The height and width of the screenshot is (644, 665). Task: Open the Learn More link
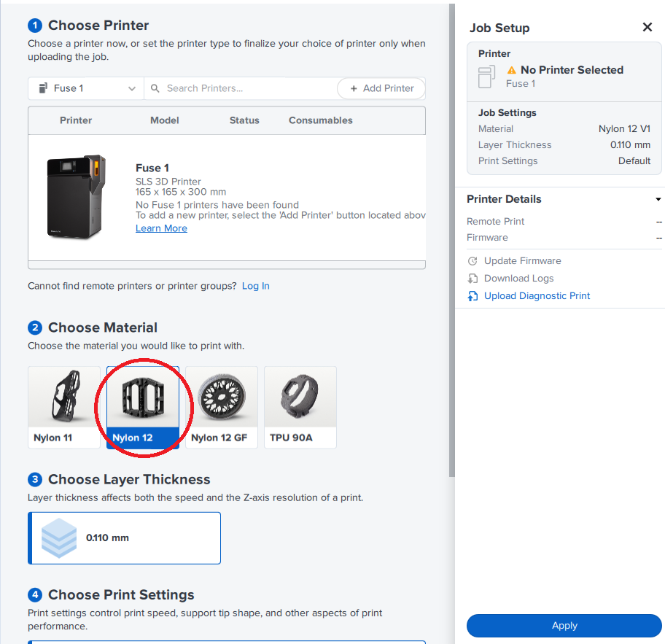(x=161, y=228)
